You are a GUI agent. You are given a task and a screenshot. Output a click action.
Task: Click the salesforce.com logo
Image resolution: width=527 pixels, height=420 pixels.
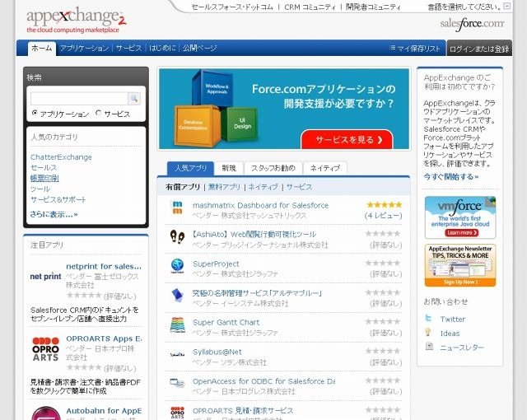coord(472,24)
